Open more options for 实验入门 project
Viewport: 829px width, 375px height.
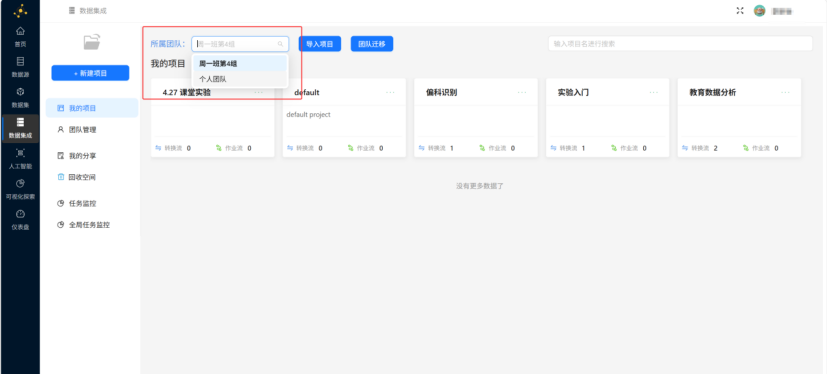[x=653, y=93]
